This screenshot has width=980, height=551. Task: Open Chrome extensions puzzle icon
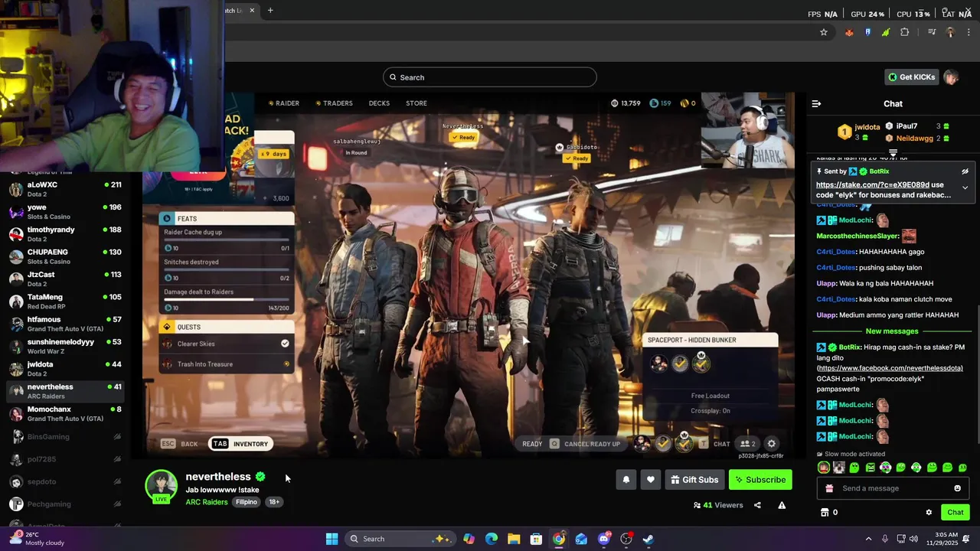click(904, 32)
